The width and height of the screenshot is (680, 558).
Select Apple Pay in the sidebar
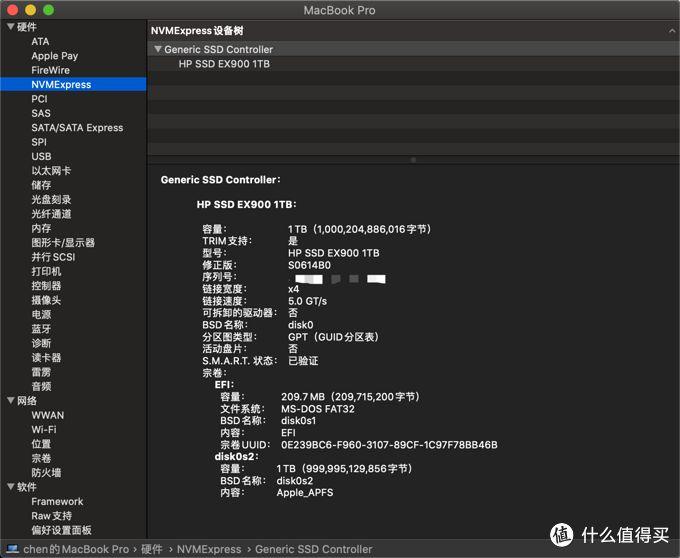pyautogui.click(x=55, y=56)
